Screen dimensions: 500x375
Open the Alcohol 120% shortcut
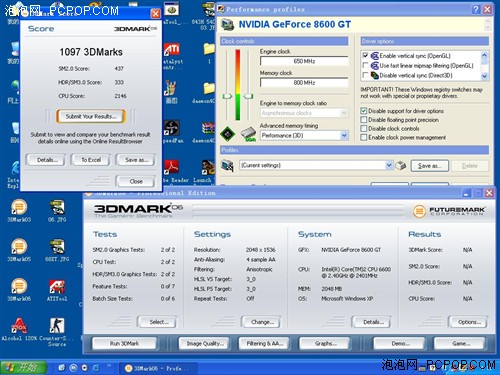pyautogui.click(x=19, y=330)
